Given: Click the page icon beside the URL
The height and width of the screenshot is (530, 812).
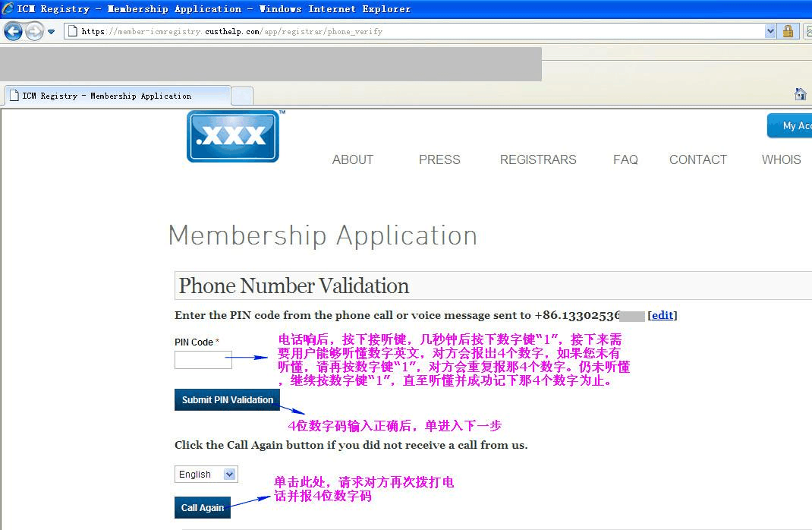Looking at the screenshot, I should pyautogui.click(x=72, y=31).
